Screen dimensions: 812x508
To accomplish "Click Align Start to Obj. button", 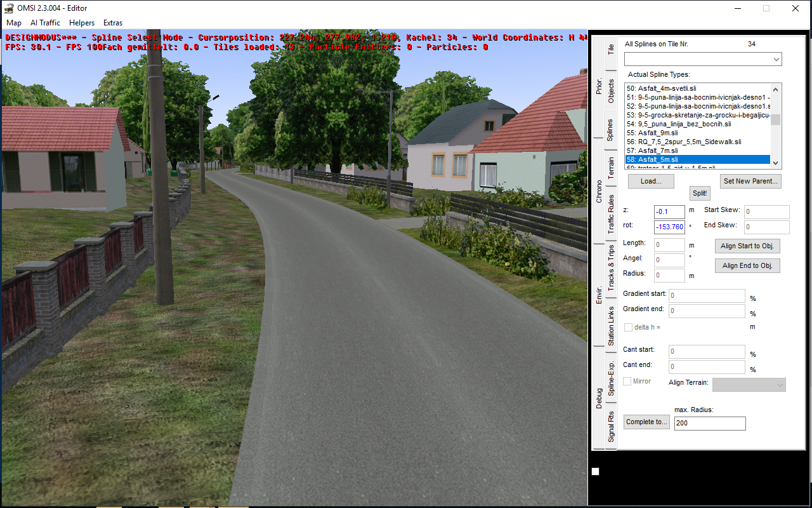I will pos(747,246).
